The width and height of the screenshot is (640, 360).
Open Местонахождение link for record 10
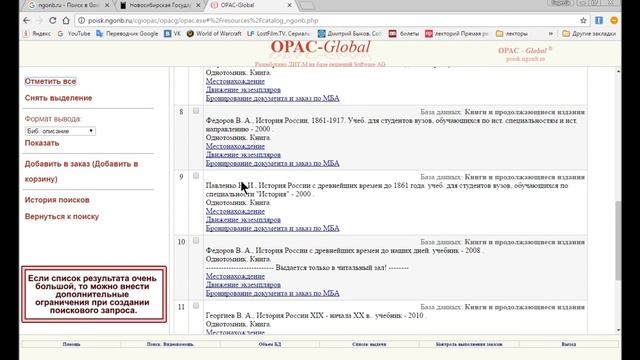[235, 276]
